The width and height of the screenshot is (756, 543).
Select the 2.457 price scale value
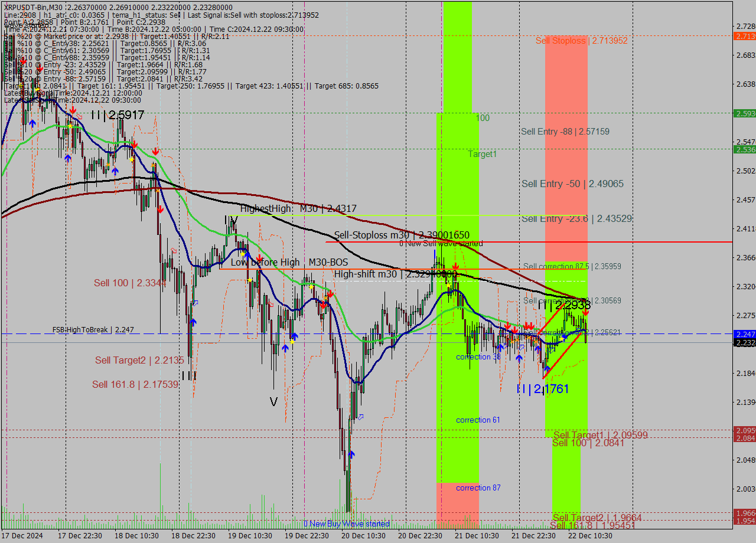(x=745, y=199)
